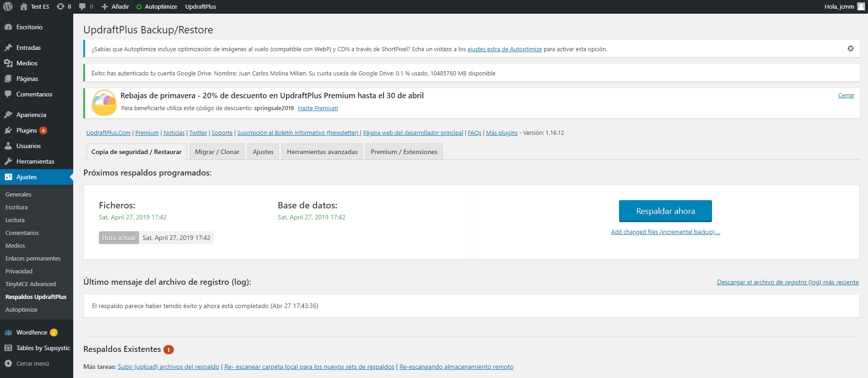Open the Añadir new content menu

(x=115, y=6)
